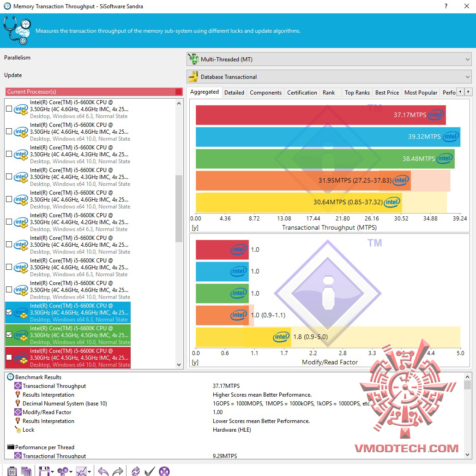
Task: Click the purple back arrow icon
Action: (x=103, y=471)
